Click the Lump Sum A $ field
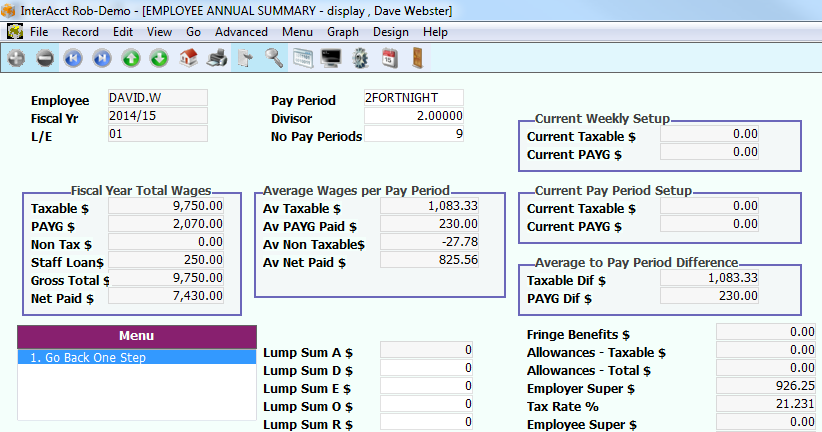 point(426,350)
